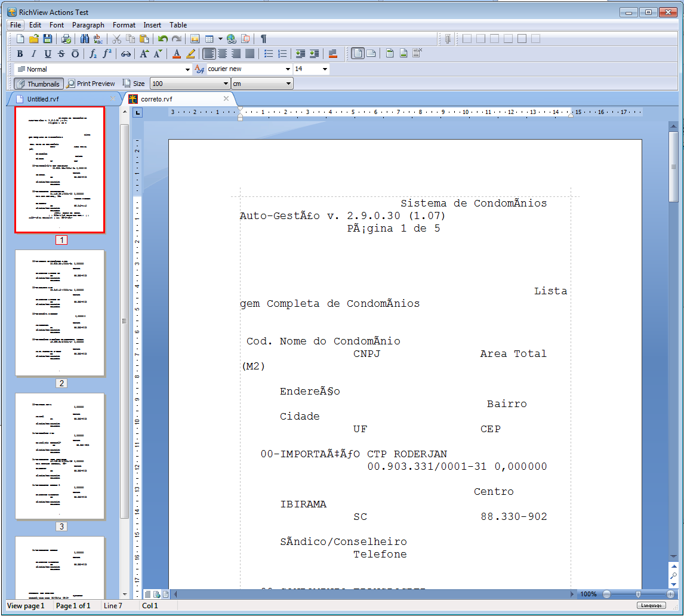Open paragraph background color icon
Screen dimensions: 684x616
click(333, 54)
